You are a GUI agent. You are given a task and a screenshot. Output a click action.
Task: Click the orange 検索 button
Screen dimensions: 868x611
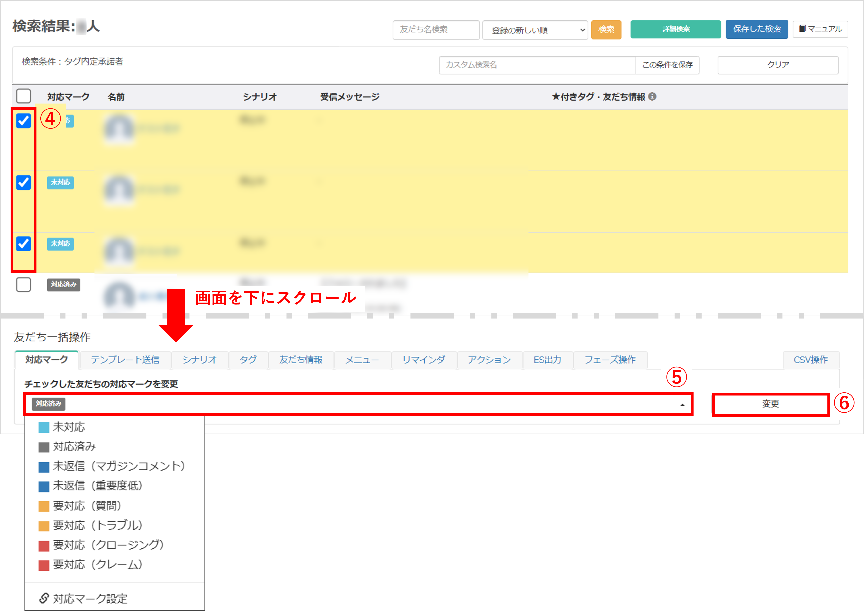[x=606, y=29]
